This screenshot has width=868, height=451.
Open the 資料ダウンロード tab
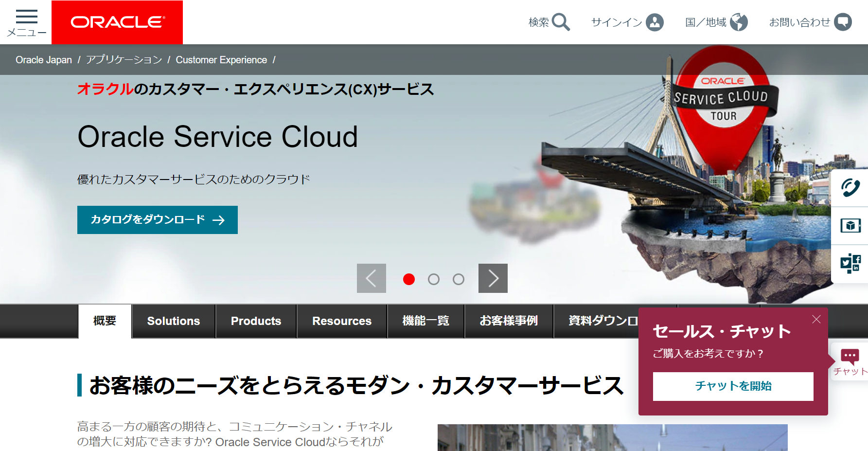coord(603,321)
